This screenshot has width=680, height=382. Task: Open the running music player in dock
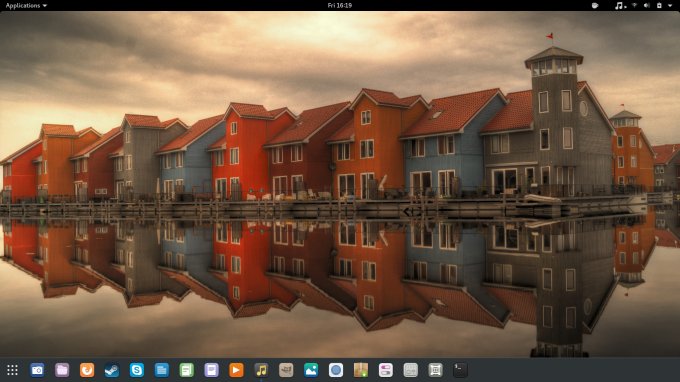pos(261,370)
